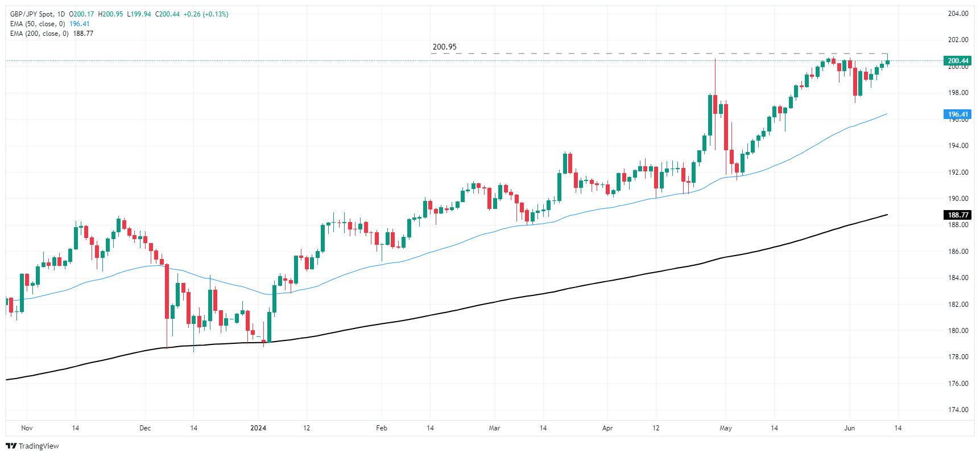Click the Apr label on time axis
This screenshot has height=456, width=980.
coord(607,428)
